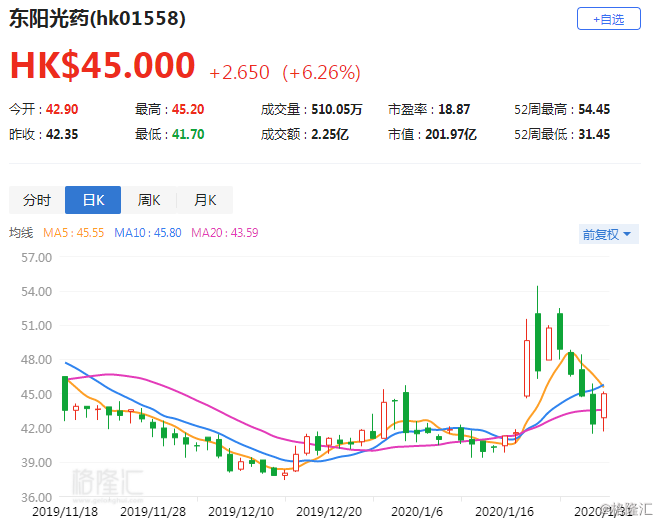660x523 pixels.
Task: Switch to the 周K chart tab
Action: click(x=149, y=200)
